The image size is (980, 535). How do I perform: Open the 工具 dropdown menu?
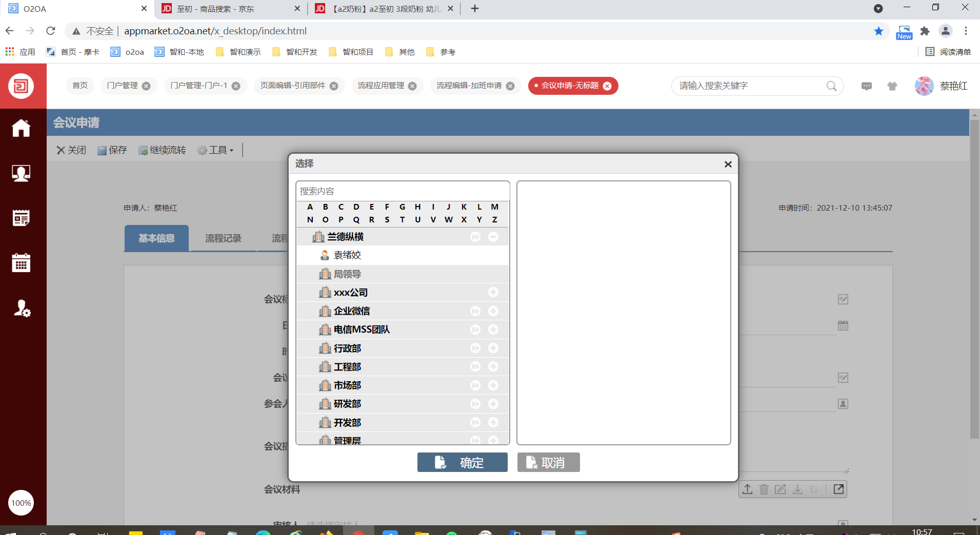point(216,150)
